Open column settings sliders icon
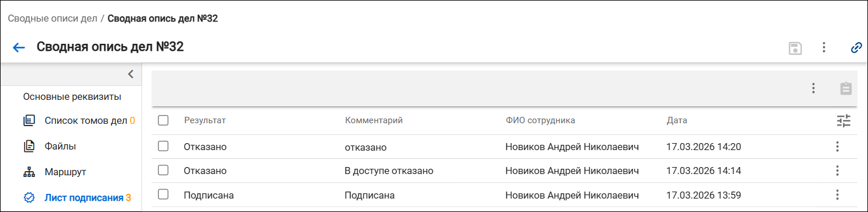Viewport: 868px width, 212px height. coord(843,121)
